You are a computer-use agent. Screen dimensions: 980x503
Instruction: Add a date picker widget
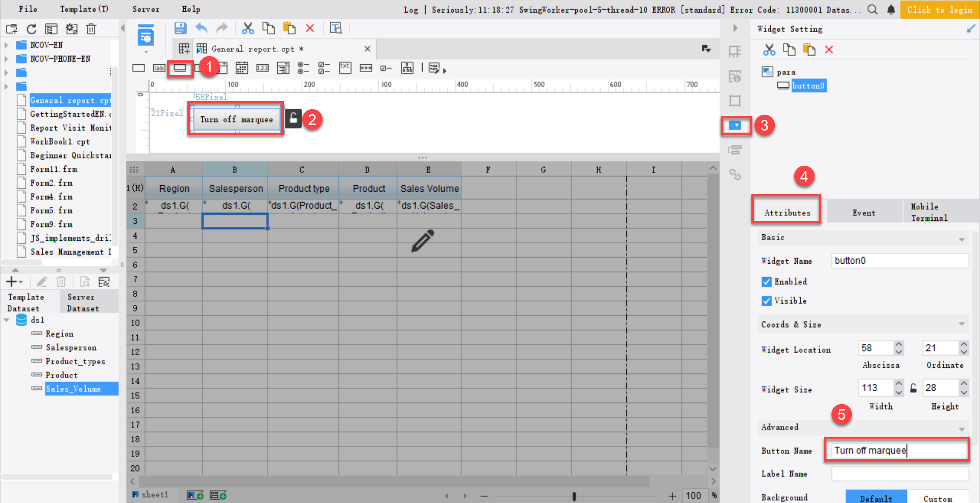coord(241,68)
